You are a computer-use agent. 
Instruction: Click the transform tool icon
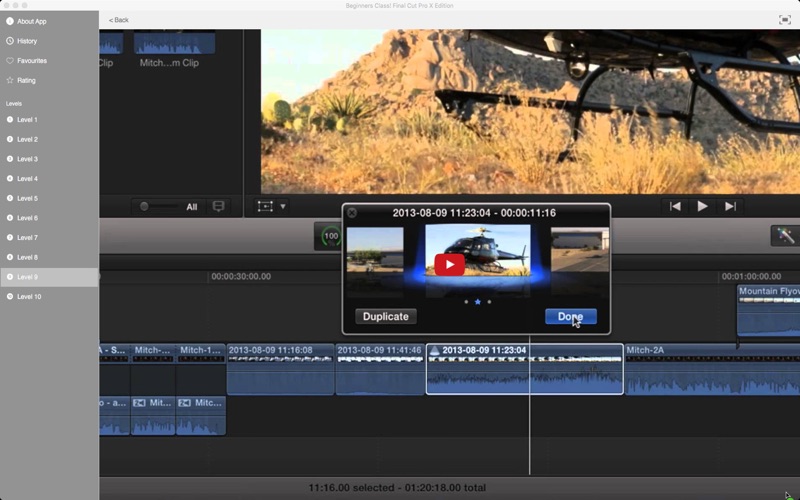point(265,206)
